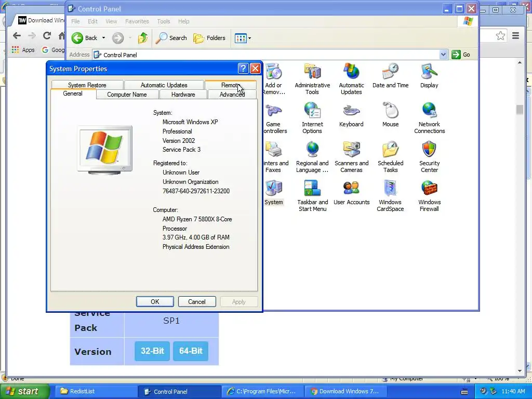532x399 pixels.
Task: Click Chrome back arrow
Action: [17, 35]
